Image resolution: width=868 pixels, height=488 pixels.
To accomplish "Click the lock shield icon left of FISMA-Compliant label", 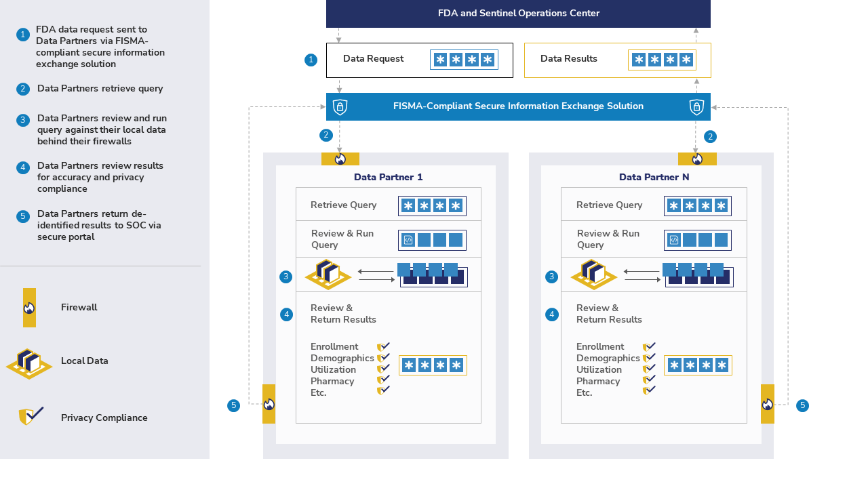I will (x=340, y=107).
